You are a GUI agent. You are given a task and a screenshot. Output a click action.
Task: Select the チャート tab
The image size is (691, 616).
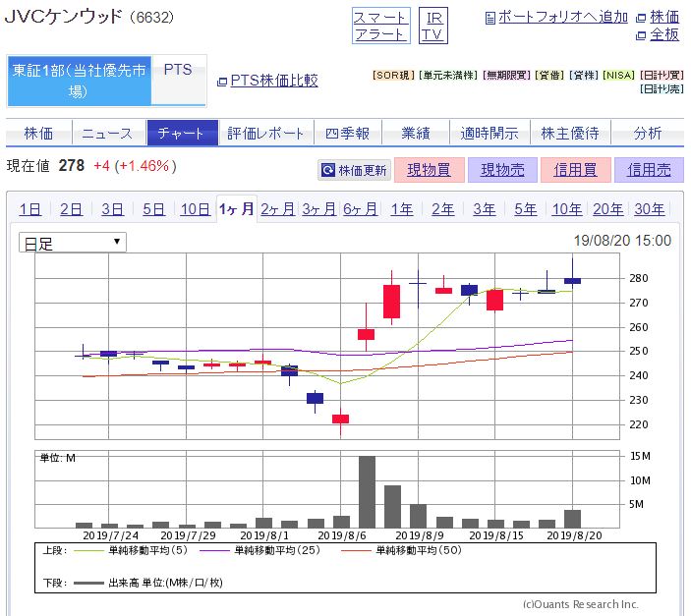coord(183,133)
